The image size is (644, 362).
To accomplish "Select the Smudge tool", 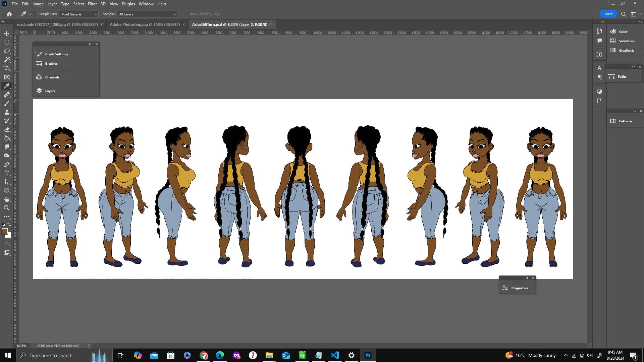I will [7, 147].
